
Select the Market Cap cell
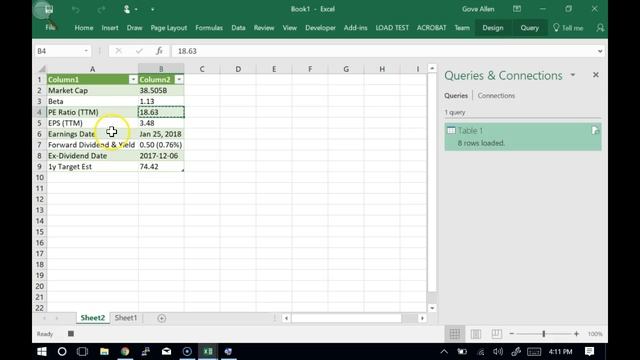(93, 90)
